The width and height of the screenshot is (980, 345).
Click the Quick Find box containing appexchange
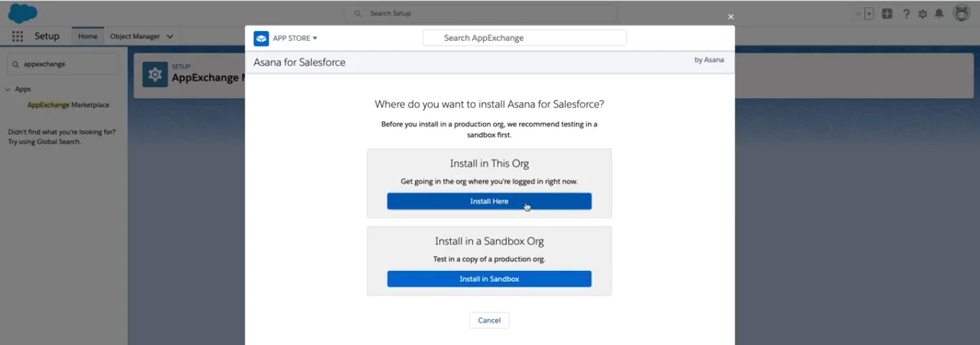pyautogui.click(x=62, y=64)
